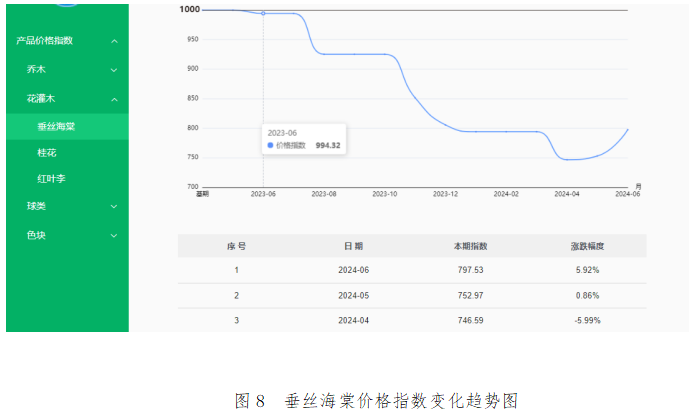Viewport: 689px width, 413px height.
Task: Click the 基期 x-axis label
Action: [x=202, y=194]
